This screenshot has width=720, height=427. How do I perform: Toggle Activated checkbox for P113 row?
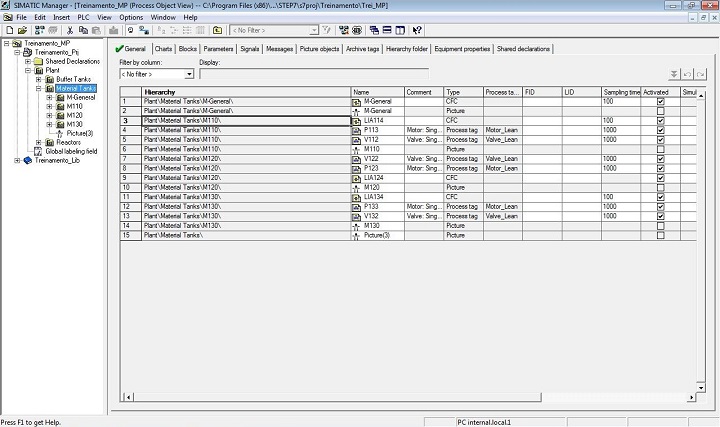pos(660,130)
